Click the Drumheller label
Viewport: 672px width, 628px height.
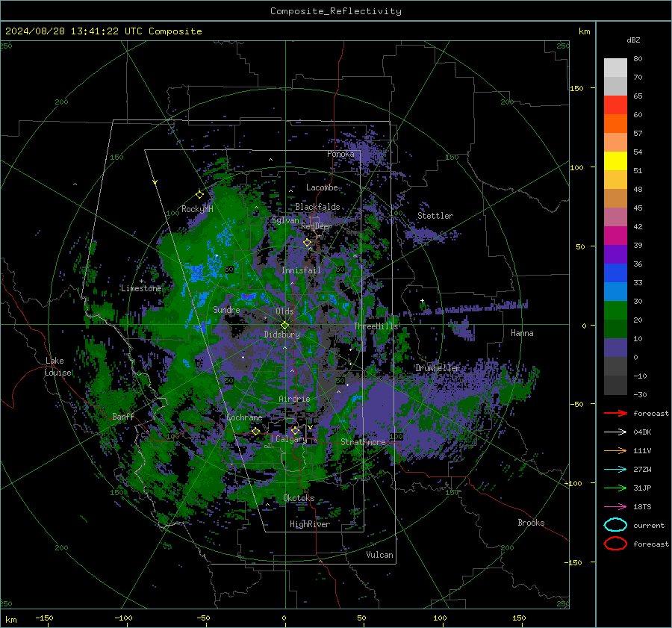438,368
